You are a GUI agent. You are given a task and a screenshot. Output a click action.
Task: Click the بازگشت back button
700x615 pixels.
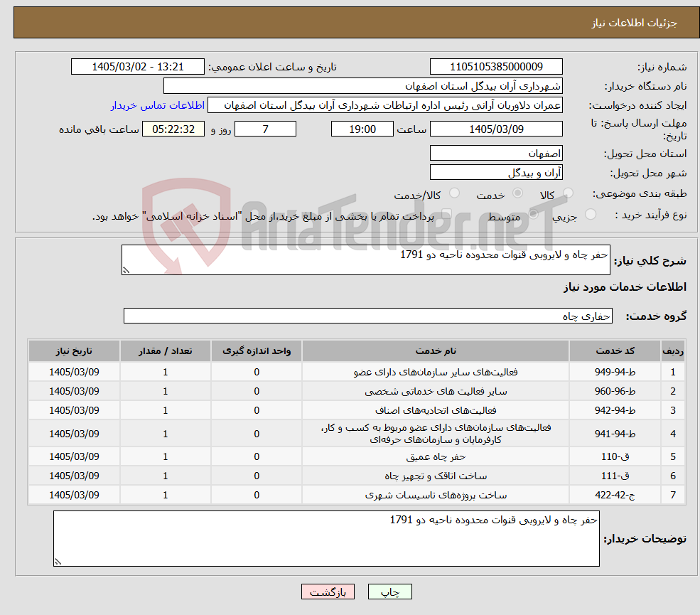click(x=328, y=592)
